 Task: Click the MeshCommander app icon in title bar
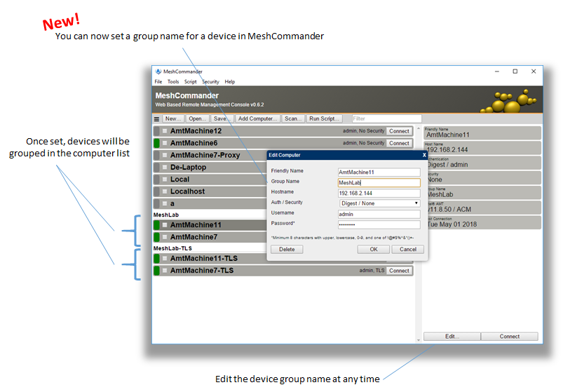158,72
